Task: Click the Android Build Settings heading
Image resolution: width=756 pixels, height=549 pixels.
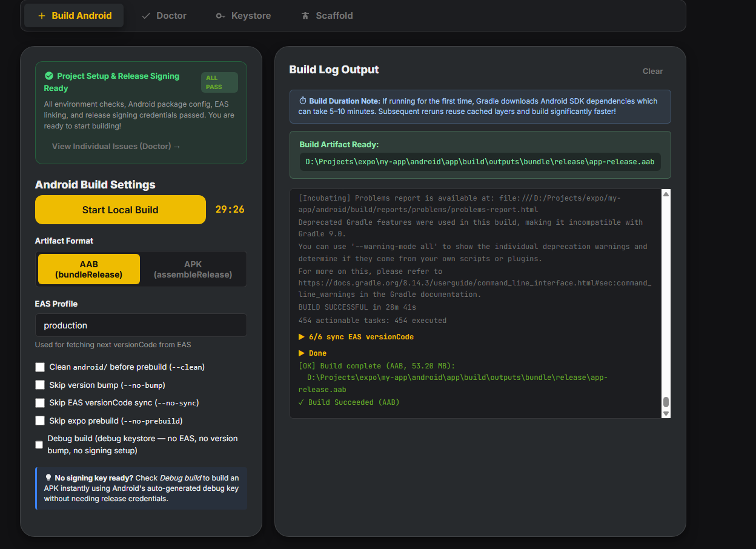Action: pos(95,185)
